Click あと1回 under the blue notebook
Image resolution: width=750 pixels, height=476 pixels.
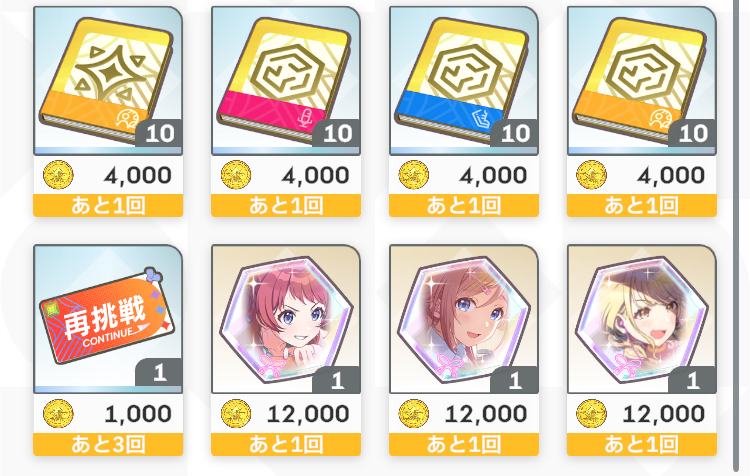click(x=464, y=206)
